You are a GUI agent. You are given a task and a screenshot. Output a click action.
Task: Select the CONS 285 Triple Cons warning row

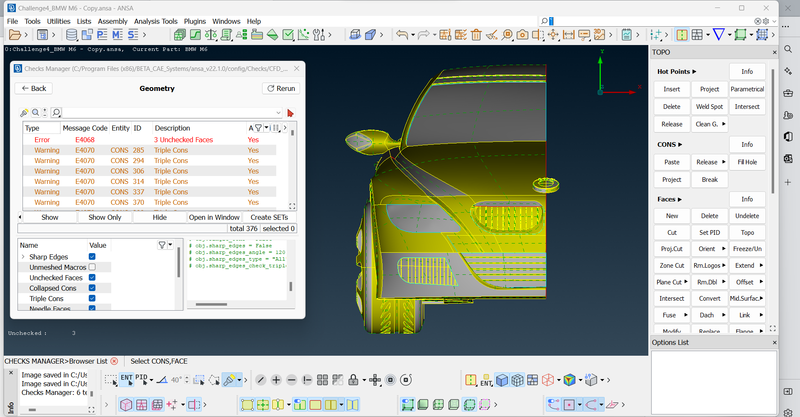149,150
